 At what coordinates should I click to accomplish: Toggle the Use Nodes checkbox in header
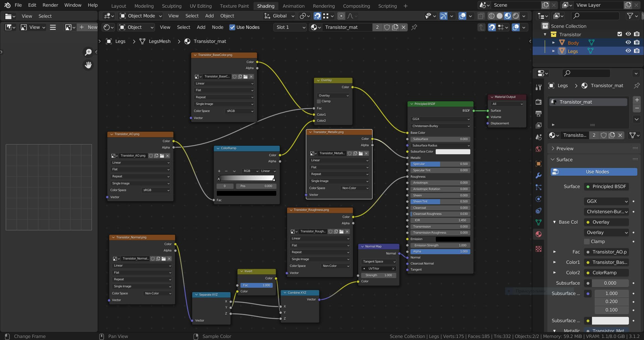point(232,27)
